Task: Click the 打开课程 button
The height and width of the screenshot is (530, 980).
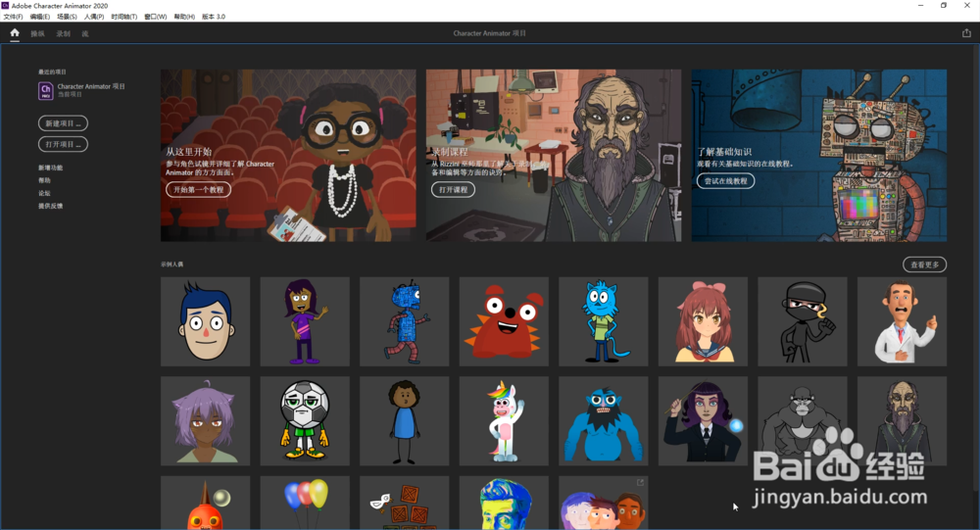Action: click(453, 189)
